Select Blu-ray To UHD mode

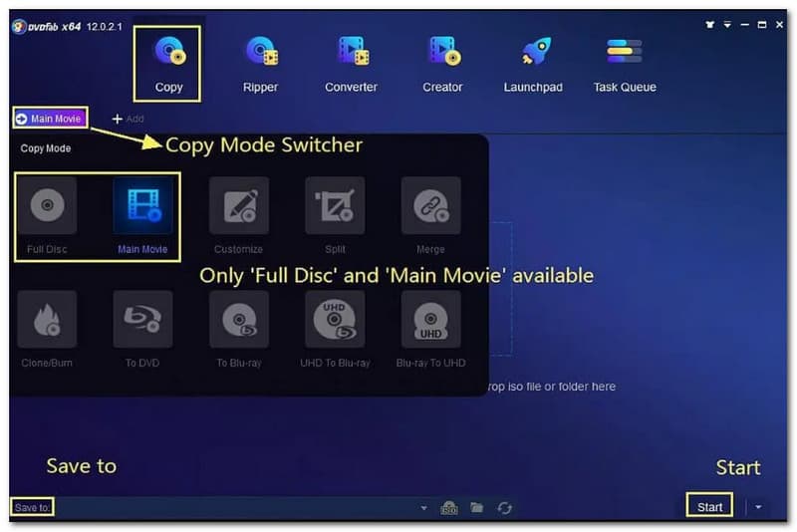tap(430, 329)
